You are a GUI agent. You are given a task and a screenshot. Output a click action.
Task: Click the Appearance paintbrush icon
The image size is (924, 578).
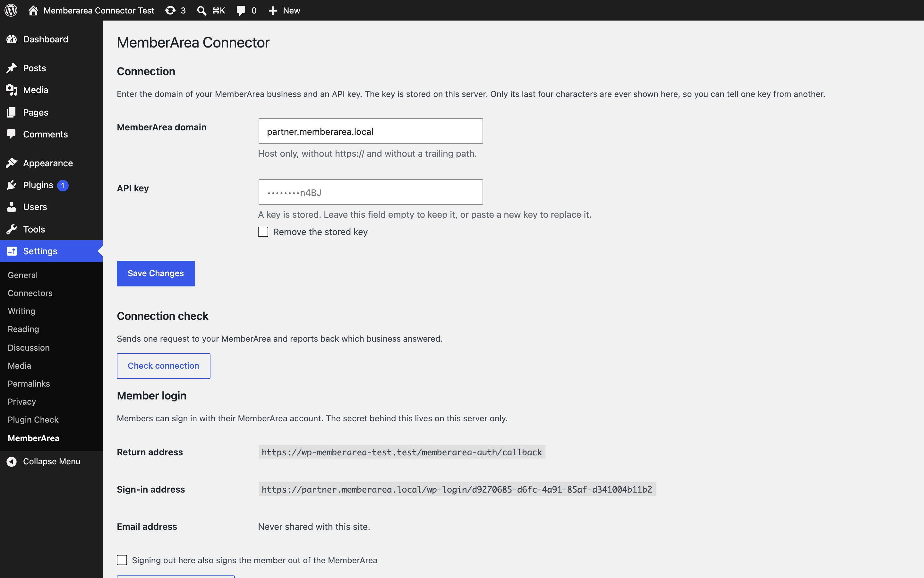click(12, 163)
